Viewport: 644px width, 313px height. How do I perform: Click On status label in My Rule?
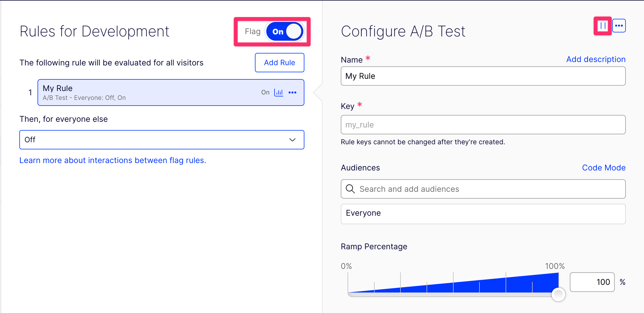point(265,92)
